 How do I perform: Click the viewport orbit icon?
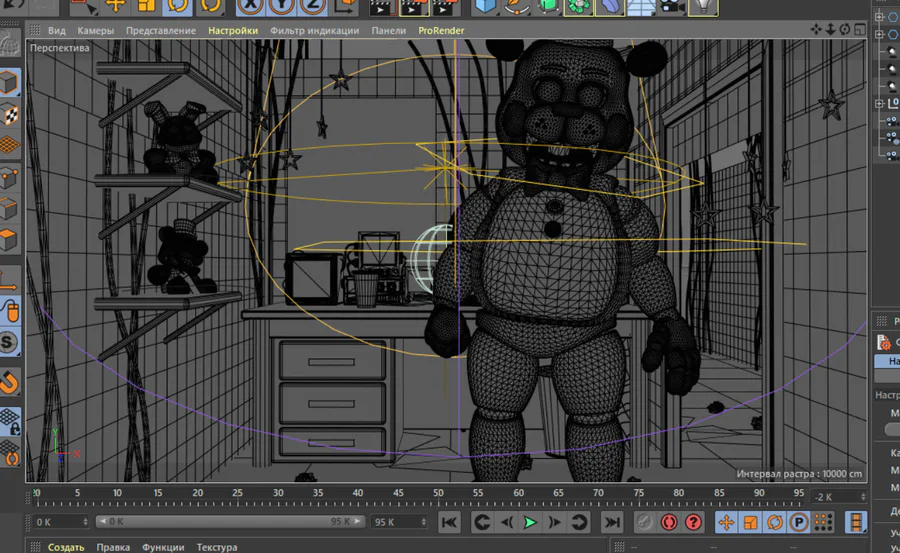pyautogui.click(x=844, y=29)
